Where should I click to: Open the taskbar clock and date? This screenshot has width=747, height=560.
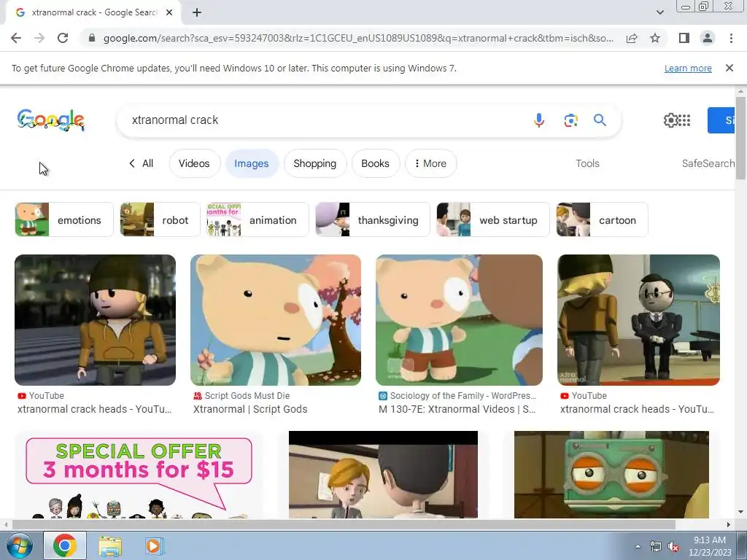710,546
